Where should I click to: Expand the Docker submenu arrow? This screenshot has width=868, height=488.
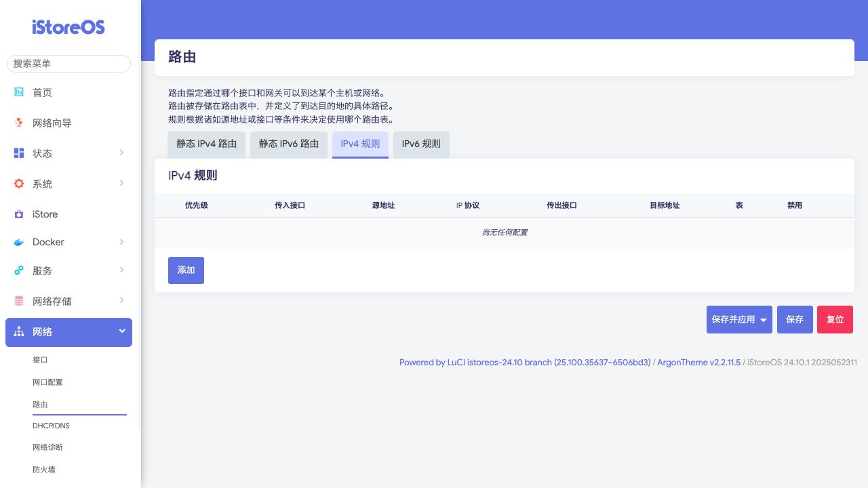122,242
